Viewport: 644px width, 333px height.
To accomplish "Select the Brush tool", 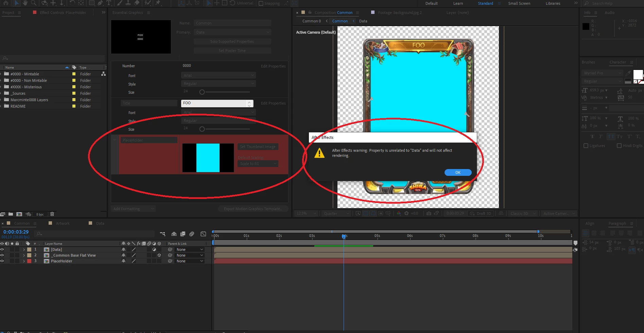I will (120, 3).
